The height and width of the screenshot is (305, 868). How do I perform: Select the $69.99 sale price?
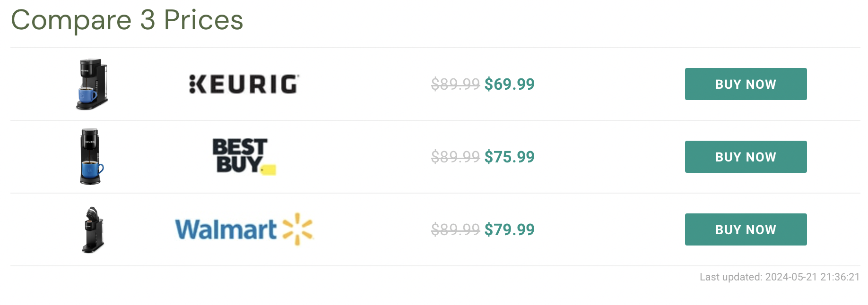click(x=510, y=84)
